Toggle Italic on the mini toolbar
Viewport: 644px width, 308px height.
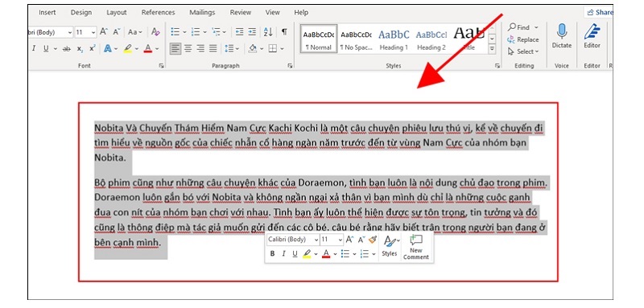click(283, 254)
